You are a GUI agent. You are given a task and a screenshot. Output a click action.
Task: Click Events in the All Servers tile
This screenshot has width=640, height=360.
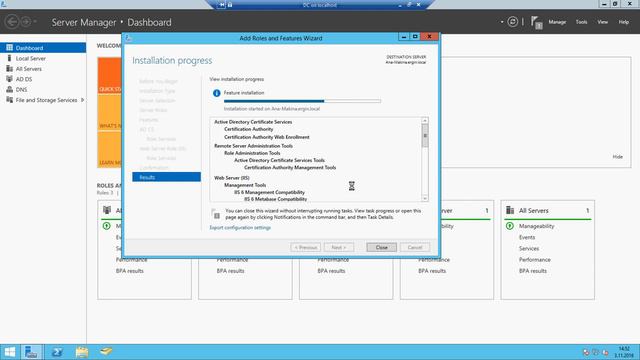[527, 237]
